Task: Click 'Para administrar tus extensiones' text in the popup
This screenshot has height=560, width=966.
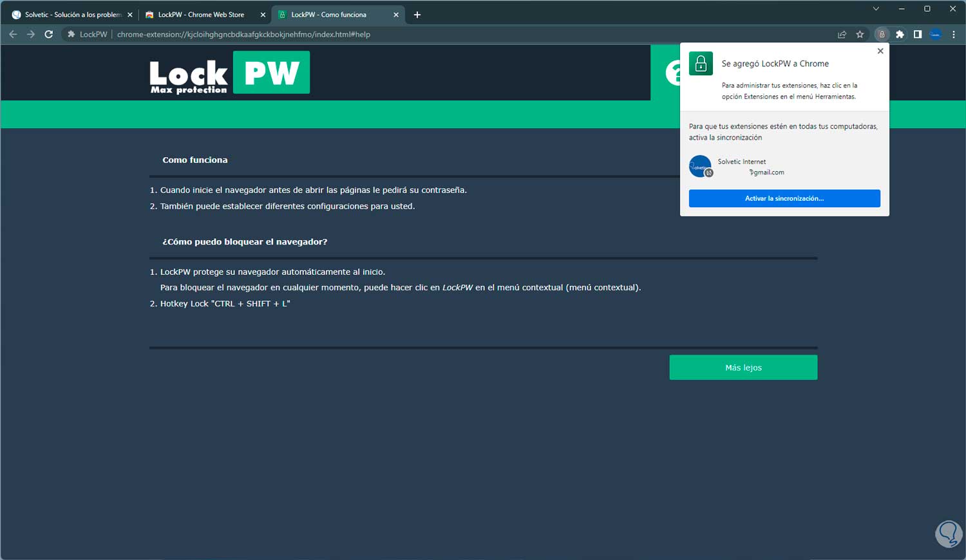Action: coord(790,91)
